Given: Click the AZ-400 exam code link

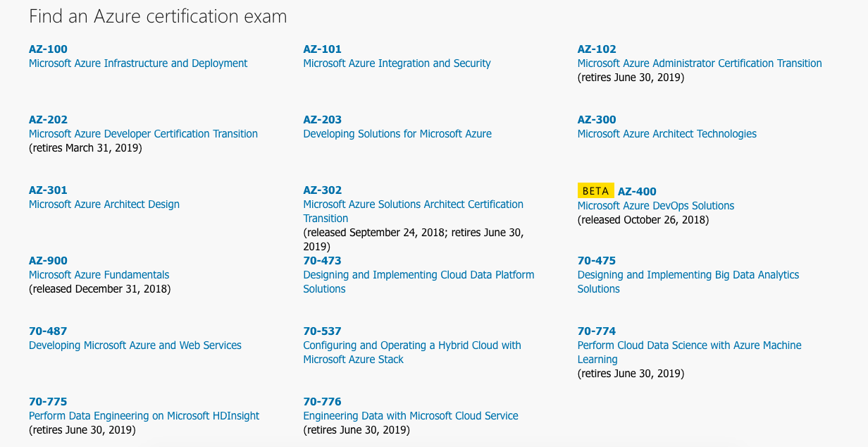Looking at the screenshot, I should point(636,190).
